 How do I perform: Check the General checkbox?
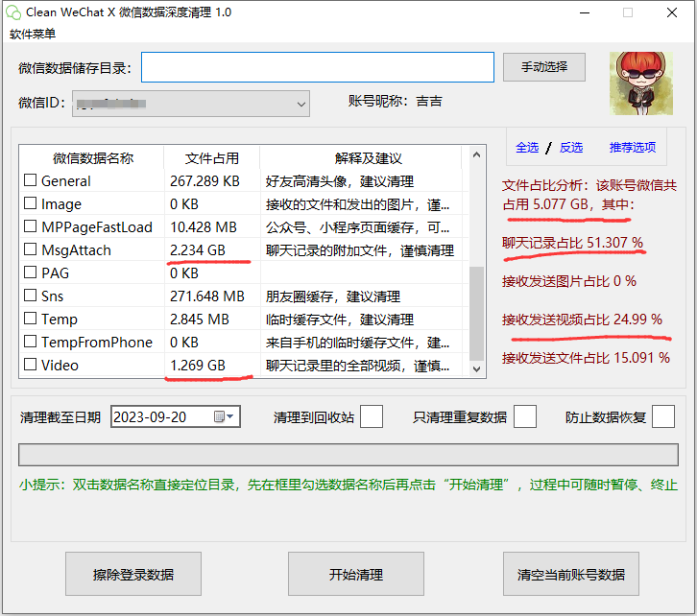[x=30, y=179]
